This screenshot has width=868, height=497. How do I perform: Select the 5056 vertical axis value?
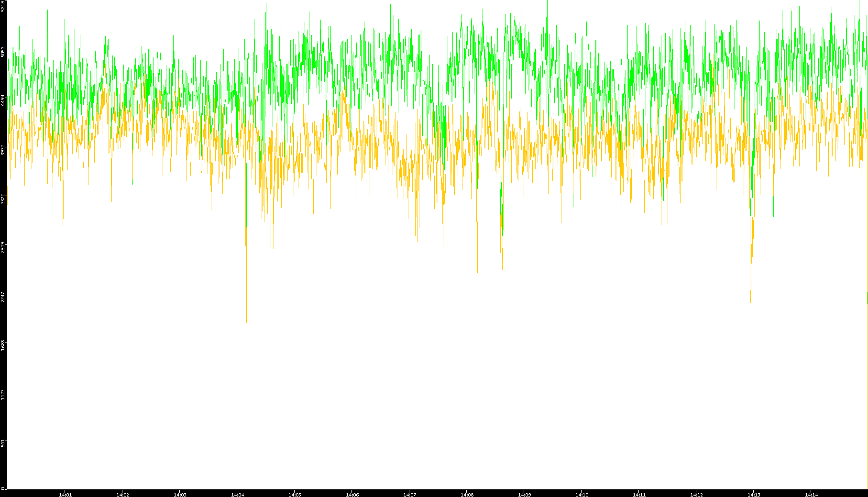coord(3,52)
